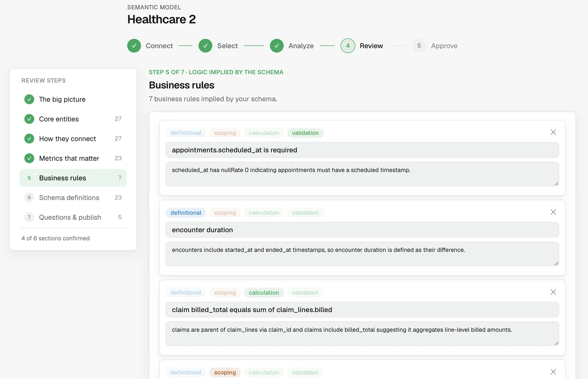Click the checkmark beside The big picture

(29, 100)
